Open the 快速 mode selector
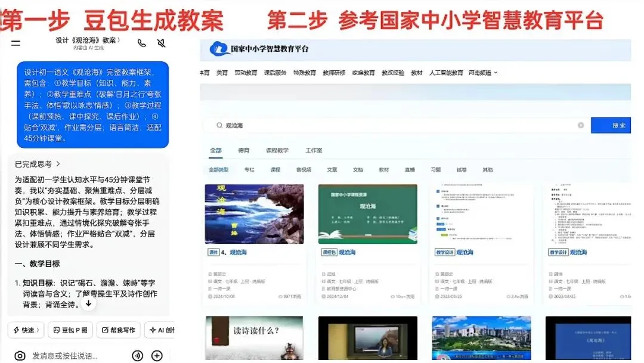The image size is (644, 363). (x=26, y=330)
